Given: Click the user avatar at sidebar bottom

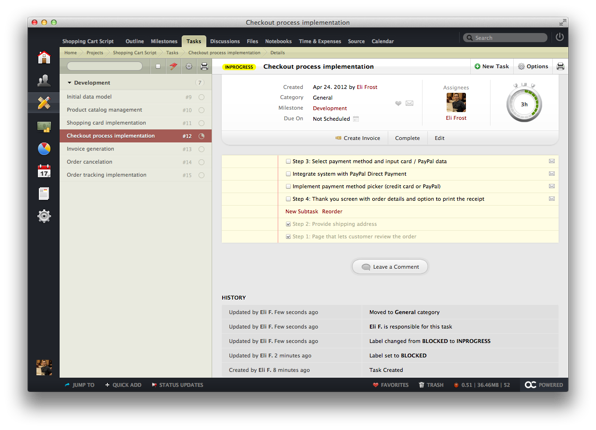Looking at the screenshot, I should pos(44,367).
